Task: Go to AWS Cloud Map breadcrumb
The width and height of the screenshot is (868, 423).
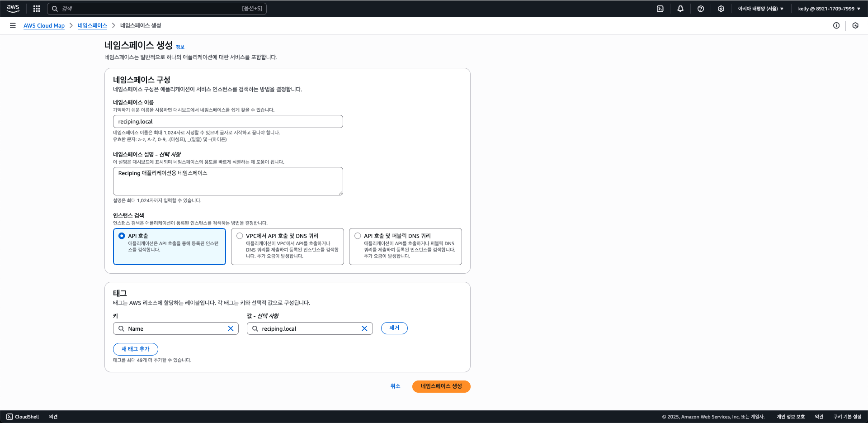Action: (44, 26)
